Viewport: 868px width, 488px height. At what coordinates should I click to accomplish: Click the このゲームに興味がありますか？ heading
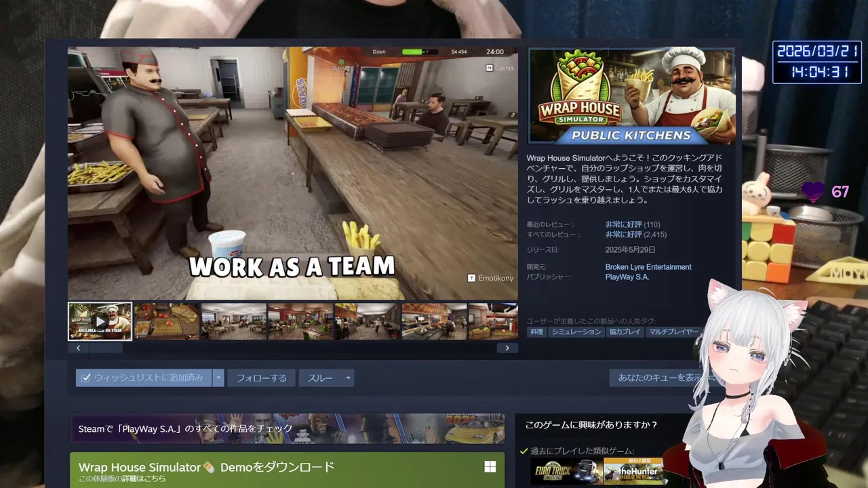point(591,425)
